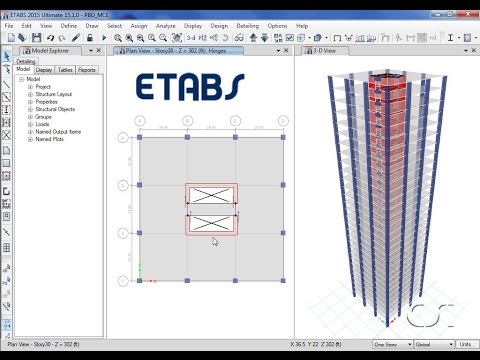Pick the X-brace draw tool
The width and height of the screenshot is (480, 360).
pyautogui.click(x=6, y=135)
